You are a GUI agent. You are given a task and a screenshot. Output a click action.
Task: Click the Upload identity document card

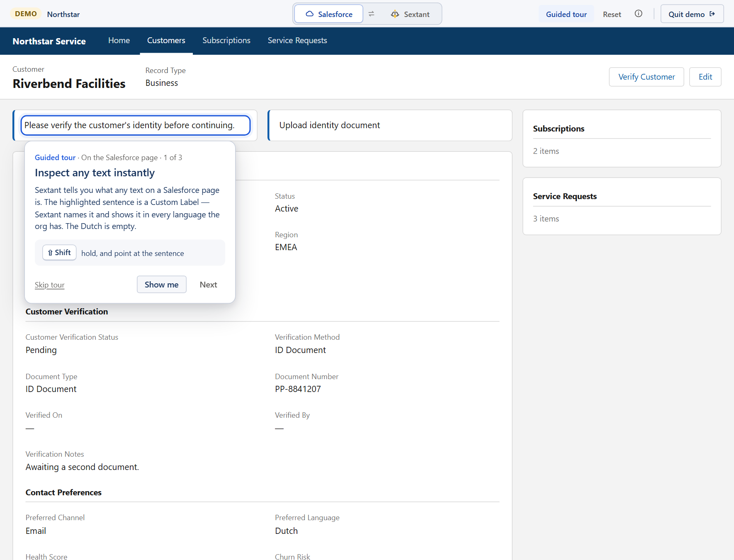[390, 125]
